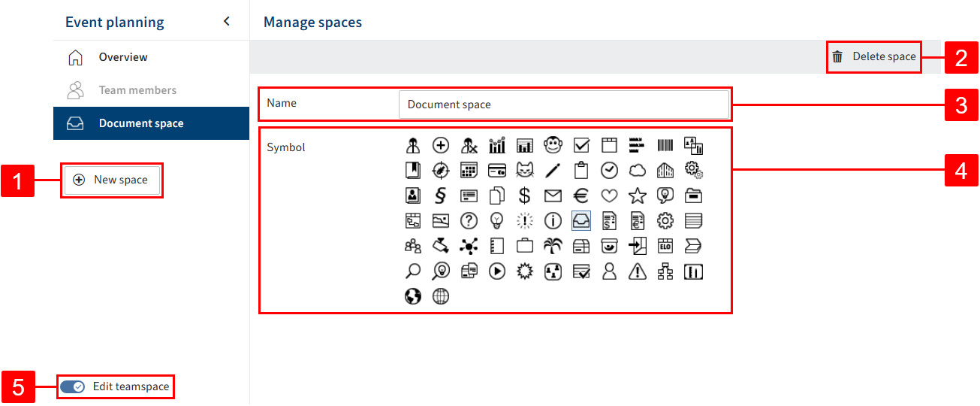
Task: Pick the circled plus symbol
Action: point(441,145)
